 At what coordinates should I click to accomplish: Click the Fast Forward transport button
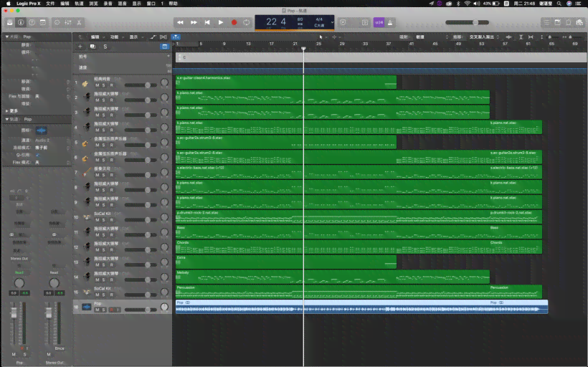194,22
